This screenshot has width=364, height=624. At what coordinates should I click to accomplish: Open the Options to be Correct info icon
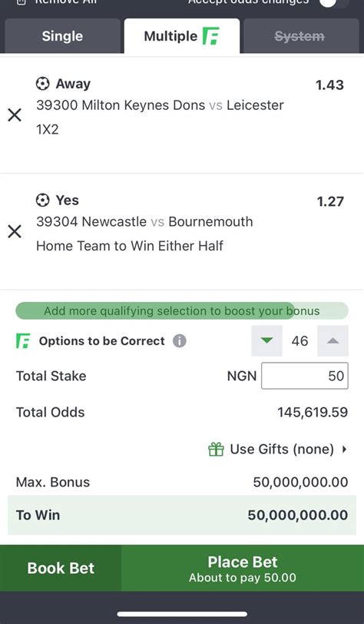pos(180,341)
